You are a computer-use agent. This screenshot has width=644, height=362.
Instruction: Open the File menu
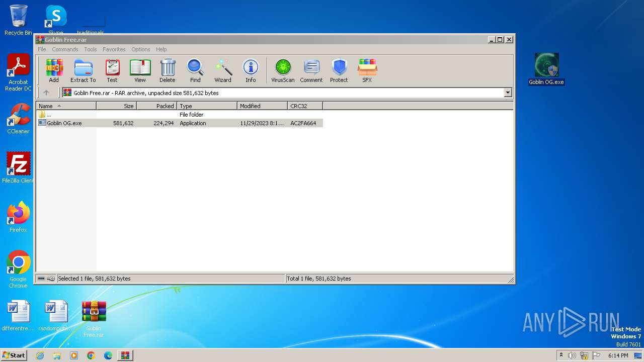(x=42, y=49)
